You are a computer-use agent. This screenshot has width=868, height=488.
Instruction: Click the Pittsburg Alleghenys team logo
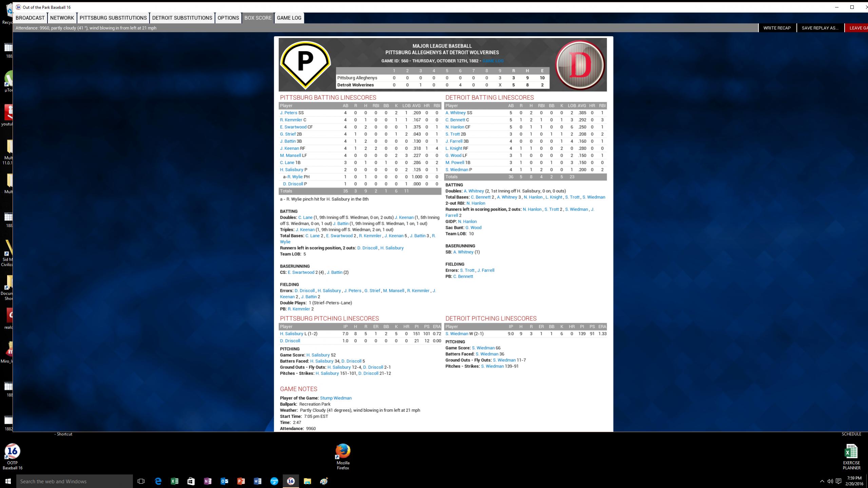tap(305, 64)
